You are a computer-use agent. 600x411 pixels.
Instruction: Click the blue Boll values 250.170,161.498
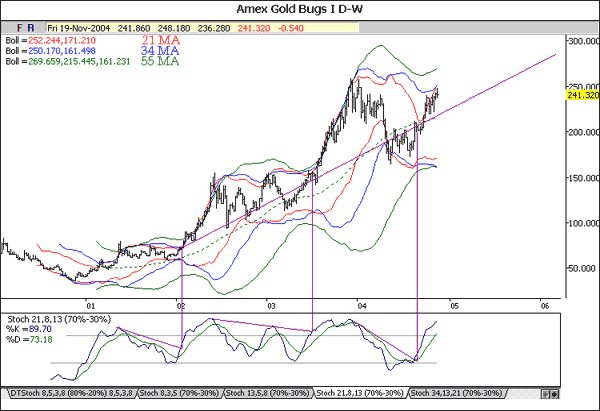click(62, 51)
